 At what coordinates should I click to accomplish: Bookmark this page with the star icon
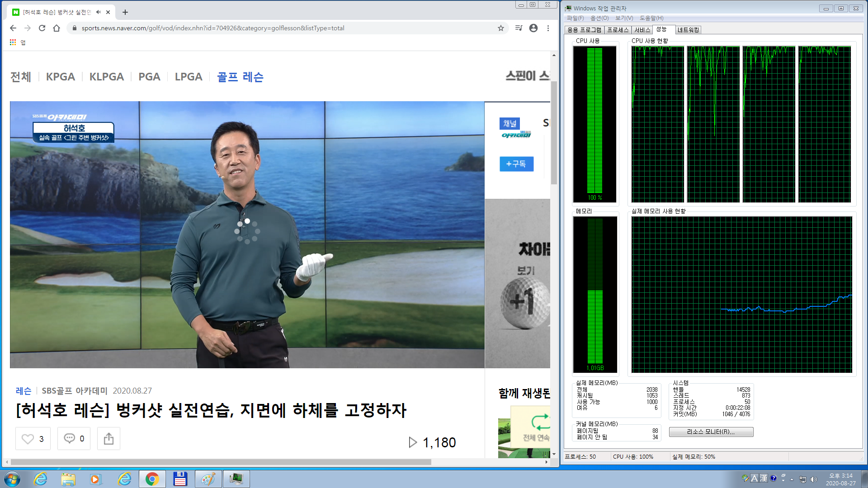[x=501, y=28]
